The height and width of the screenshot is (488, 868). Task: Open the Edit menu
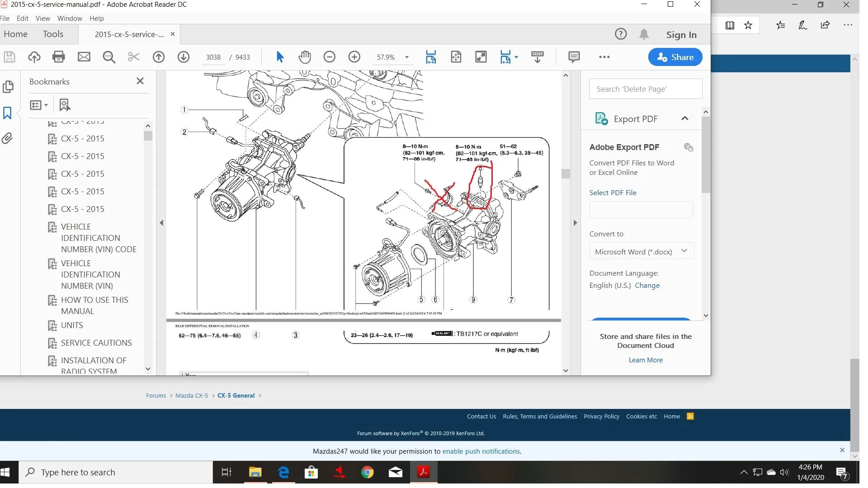[22, 18]
